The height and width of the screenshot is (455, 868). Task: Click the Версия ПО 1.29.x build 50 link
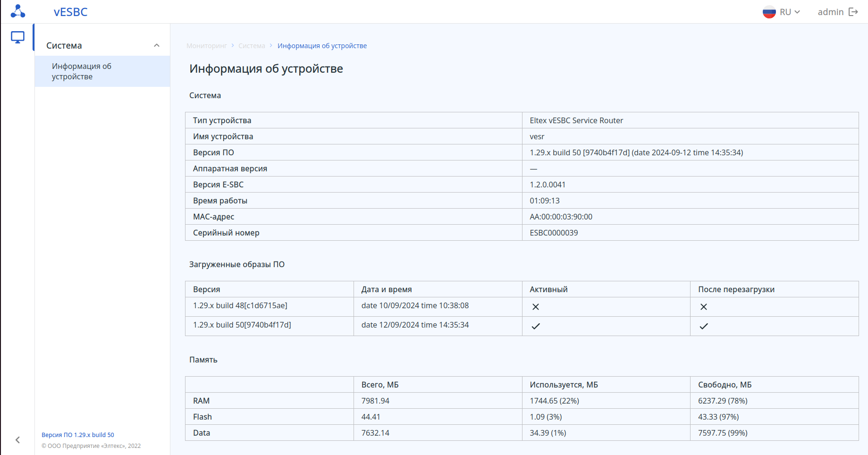point(78,435)
